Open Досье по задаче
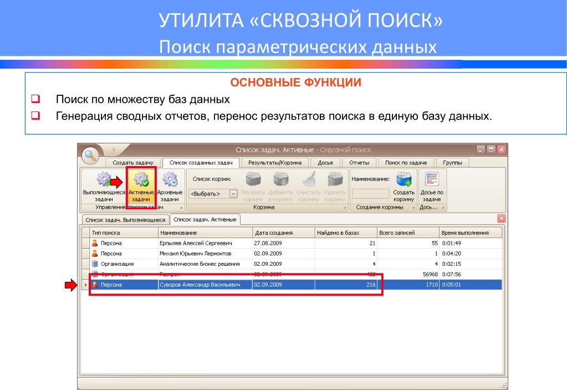 pyautogui.click(x=432, y=187)
